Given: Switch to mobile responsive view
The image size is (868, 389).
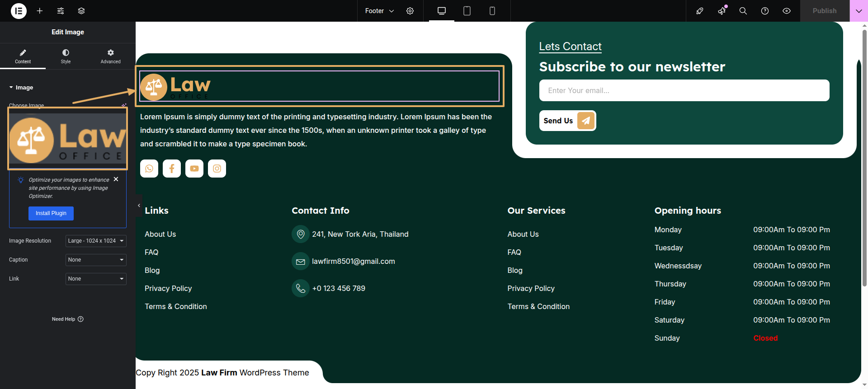Looking at the screenshot, I should point(492,11).
